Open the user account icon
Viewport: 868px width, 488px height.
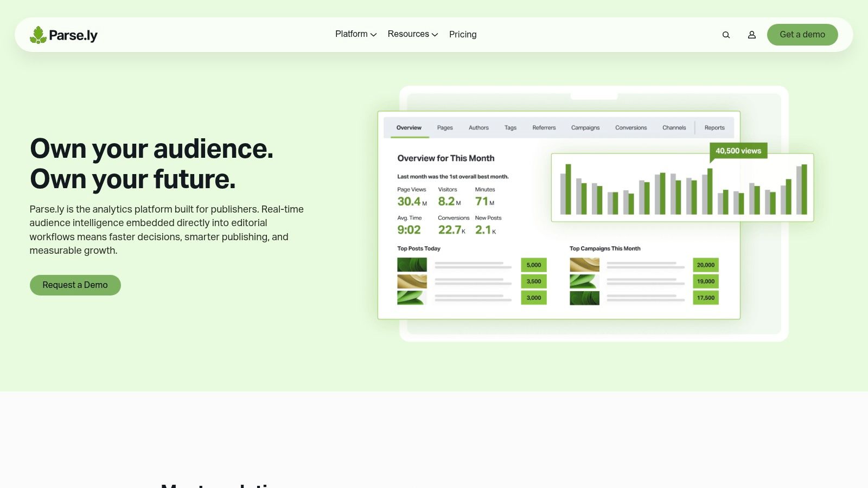[x=752, y=34]
